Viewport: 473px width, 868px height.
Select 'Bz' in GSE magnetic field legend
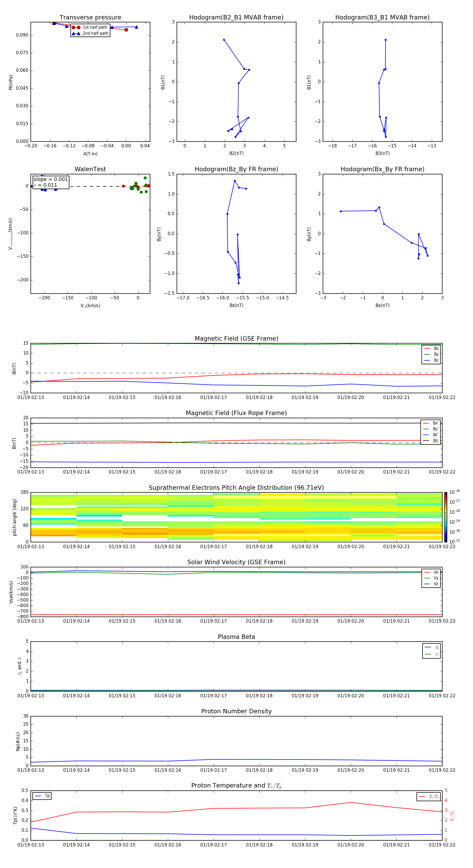(431, 361)
